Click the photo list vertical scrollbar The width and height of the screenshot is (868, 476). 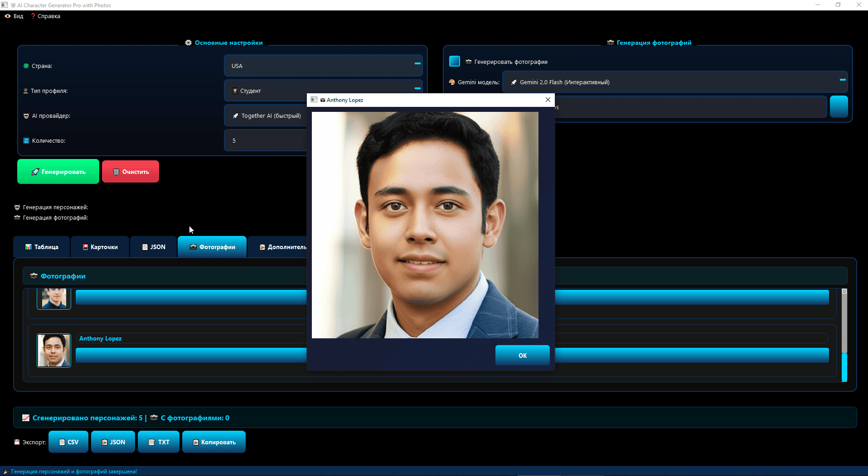[844, 335]
